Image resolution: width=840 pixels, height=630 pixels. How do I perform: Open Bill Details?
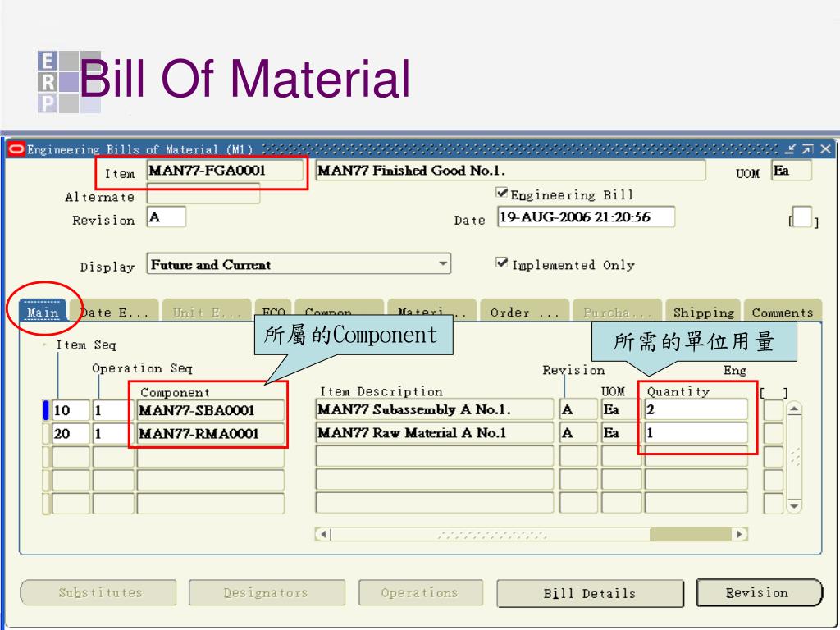tap(591, 593)
